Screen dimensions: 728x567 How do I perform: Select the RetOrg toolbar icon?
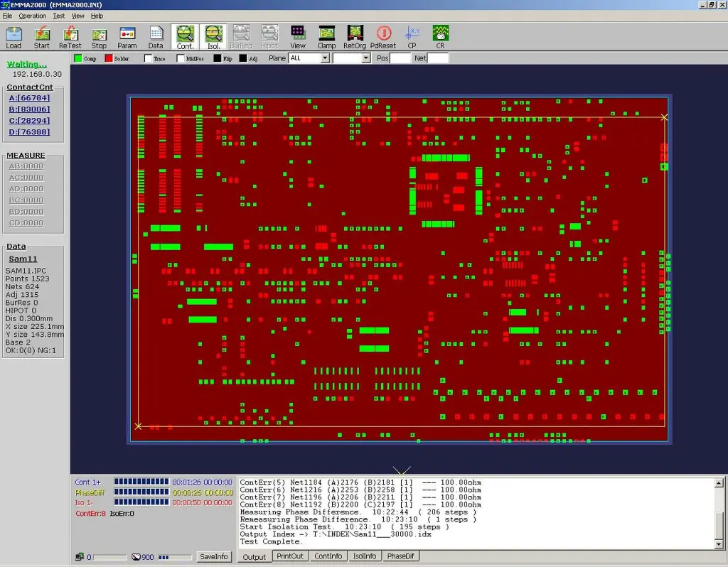tap(354, 36)
